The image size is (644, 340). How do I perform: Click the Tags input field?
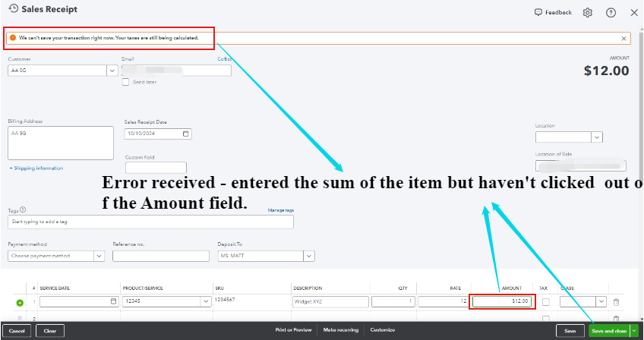pyautogui.click(x=150, y=222)
